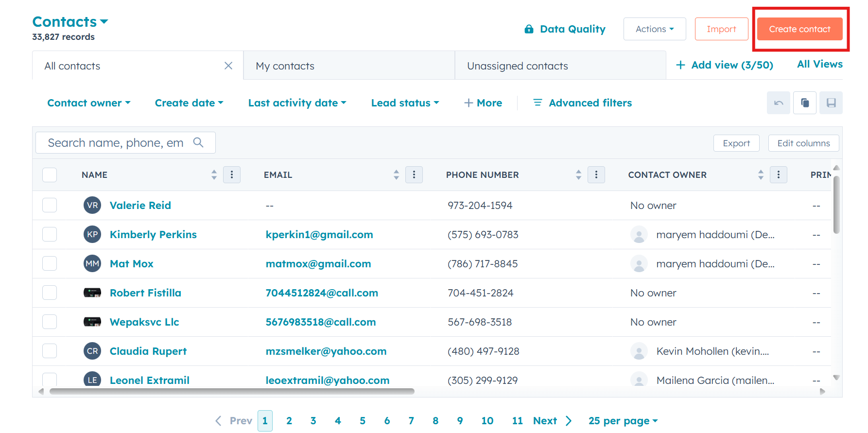
Task: Open the Lead status filter dropdown
Action: (x=405, y=103)
